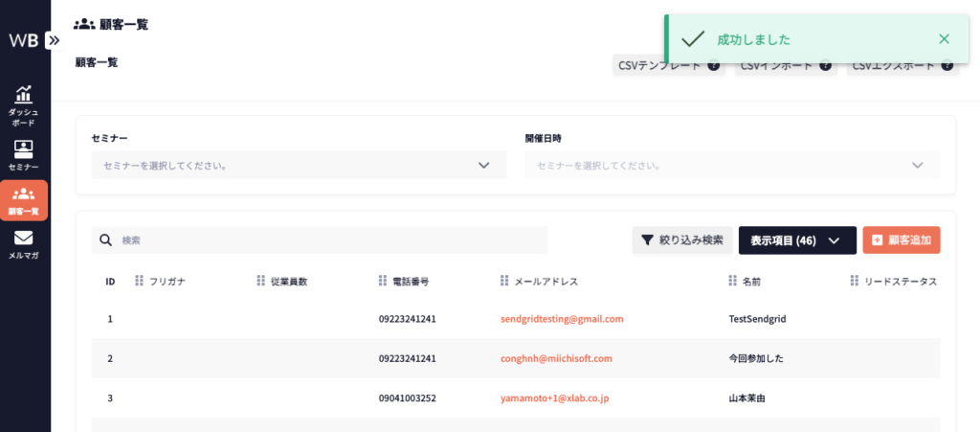Click the 絞り込み検索 filter button
The width and height of the screenshot is (980, 432).
point(682,240)
